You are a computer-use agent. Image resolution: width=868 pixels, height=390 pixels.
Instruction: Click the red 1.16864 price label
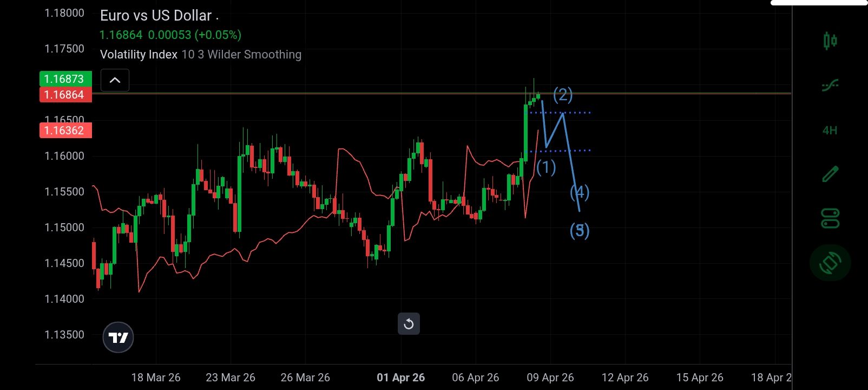pyautogui.click(x=65, y=95)
